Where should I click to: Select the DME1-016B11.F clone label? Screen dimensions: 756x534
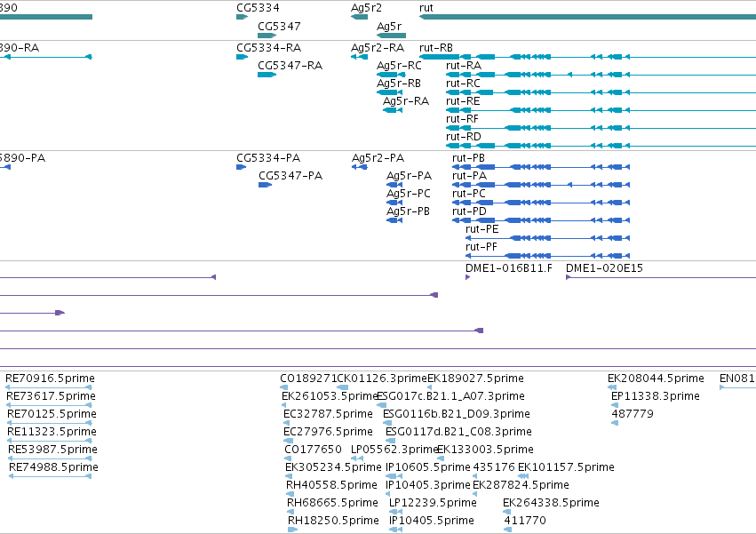click(x=509, y=268)
